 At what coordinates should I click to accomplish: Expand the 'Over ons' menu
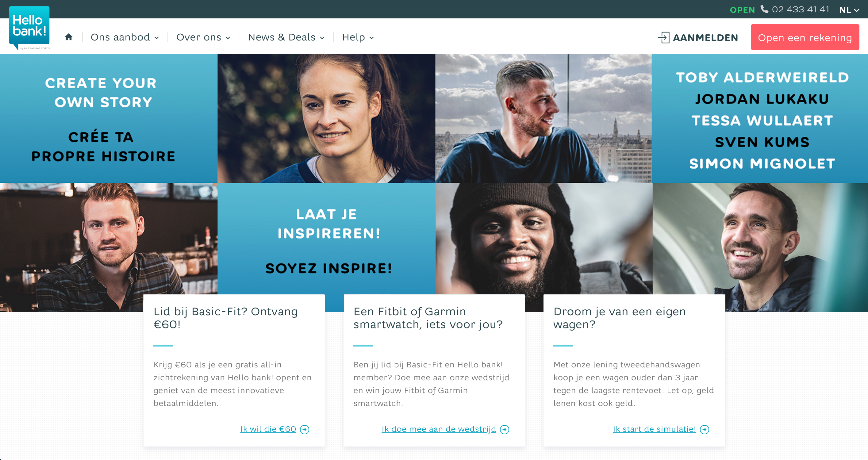(x=203, y=37)
